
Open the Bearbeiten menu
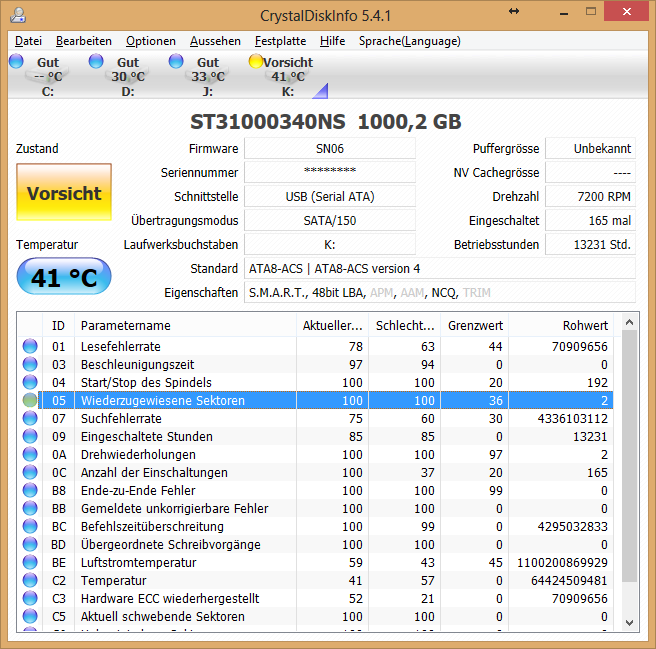pyautogui.click(x=84, y=41)
